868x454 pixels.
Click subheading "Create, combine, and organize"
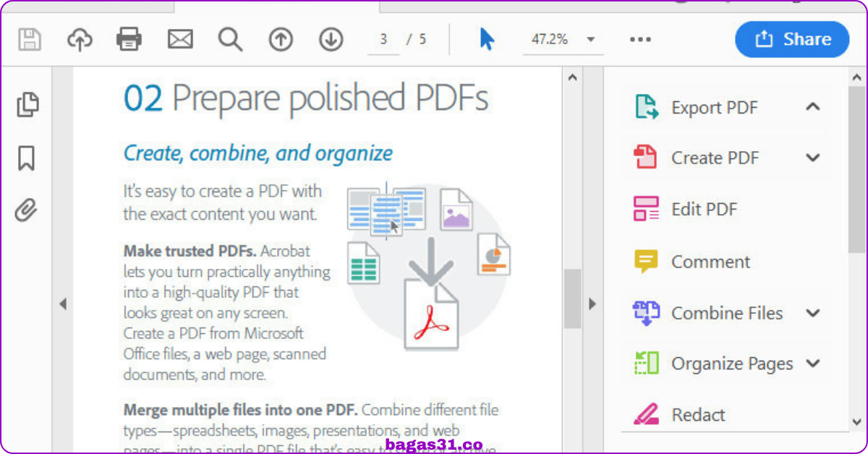click(x=258, y=153)
